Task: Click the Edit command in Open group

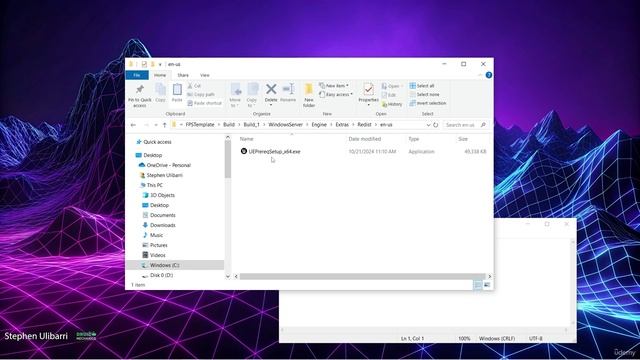Action: point(389,95)
